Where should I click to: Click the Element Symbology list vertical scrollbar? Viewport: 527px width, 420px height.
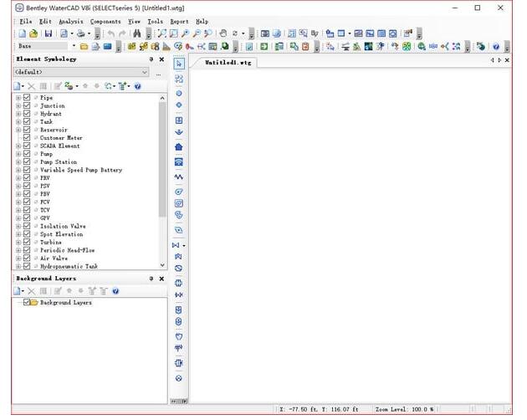(161, 167)
